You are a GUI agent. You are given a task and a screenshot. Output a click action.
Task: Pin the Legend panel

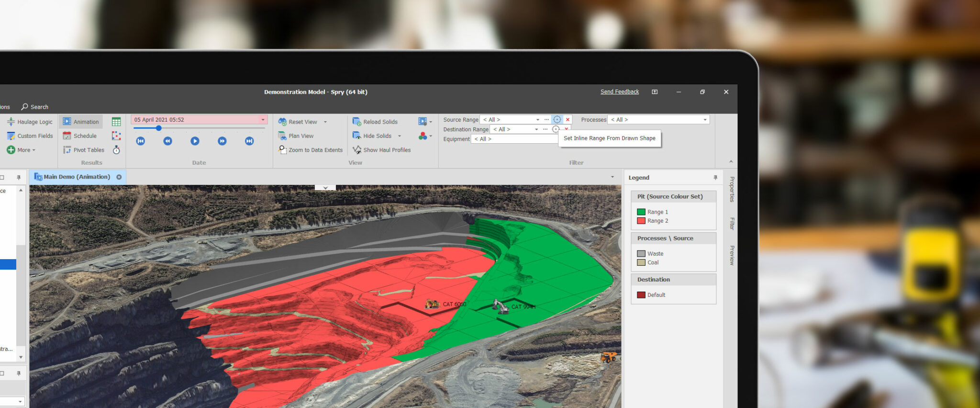715,178
